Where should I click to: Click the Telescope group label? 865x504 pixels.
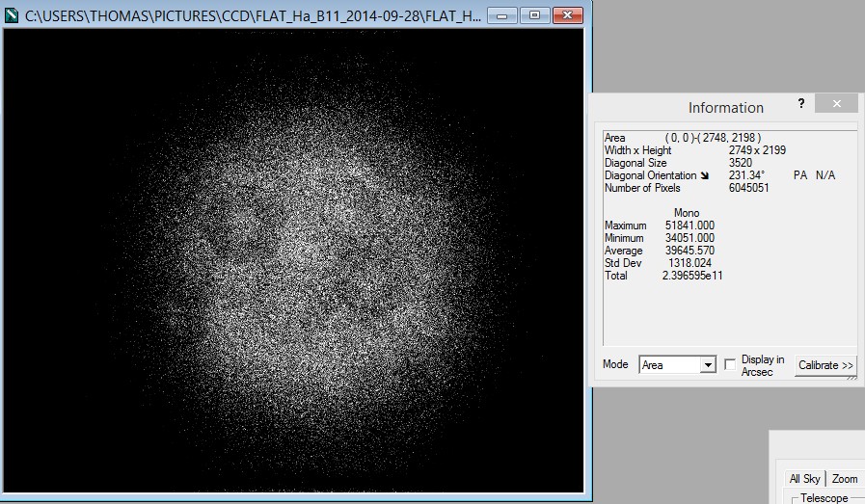824,498
